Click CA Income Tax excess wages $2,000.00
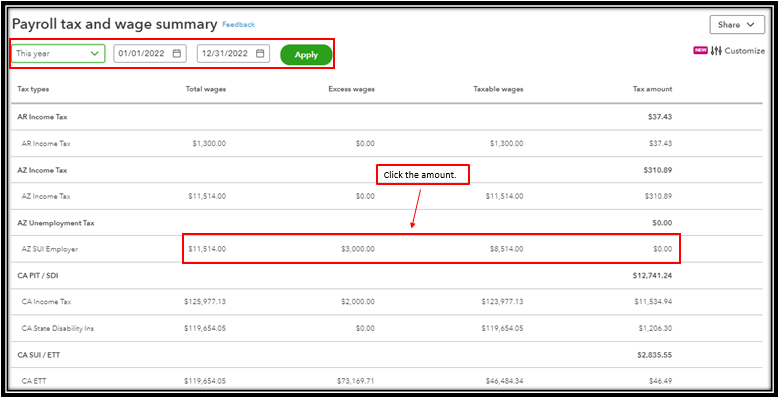779x399 pixels. point(358,302)
